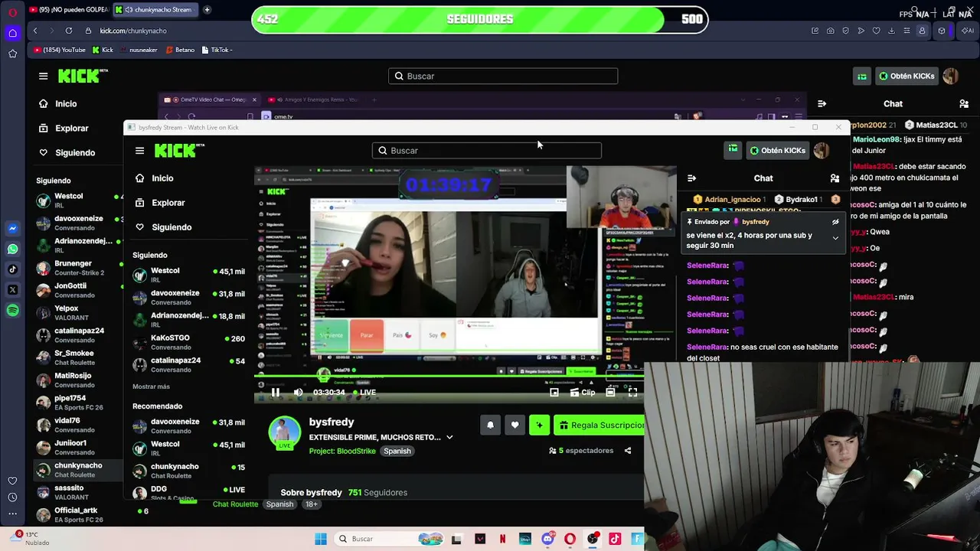Open the history clock in the Opera sidebar
This screenshot has width=980, height=551.
(x=12, y=498)
